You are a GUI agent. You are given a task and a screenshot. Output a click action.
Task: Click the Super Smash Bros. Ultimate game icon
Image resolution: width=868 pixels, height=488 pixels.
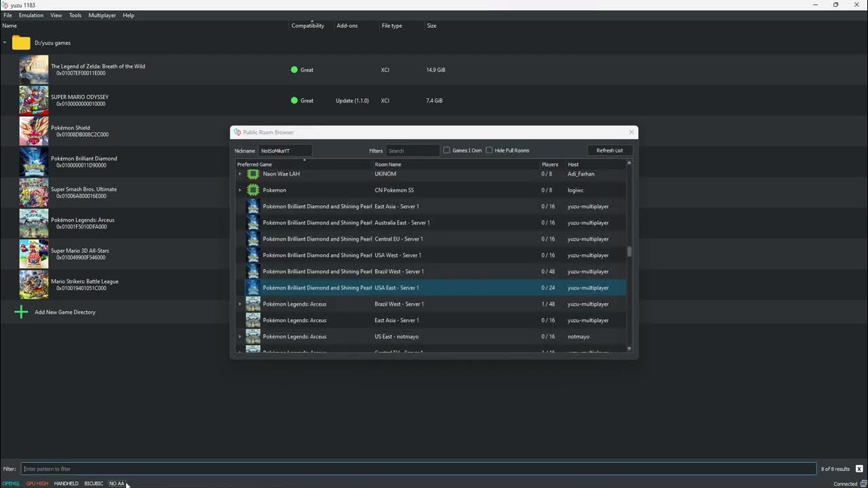34,192
